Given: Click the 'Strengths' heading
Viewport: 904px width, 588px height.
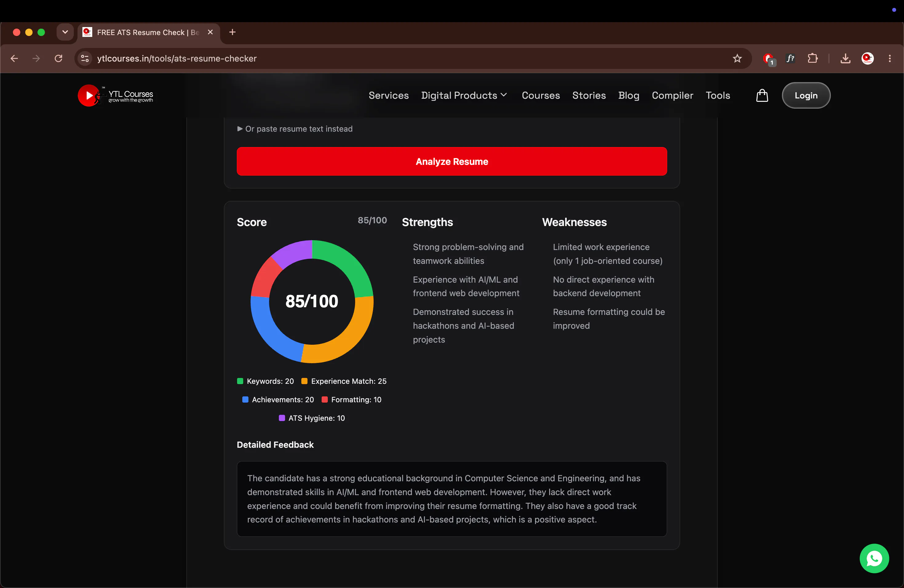Looking at the screenshot, I should pyautogui.click(x=427, y=222).
